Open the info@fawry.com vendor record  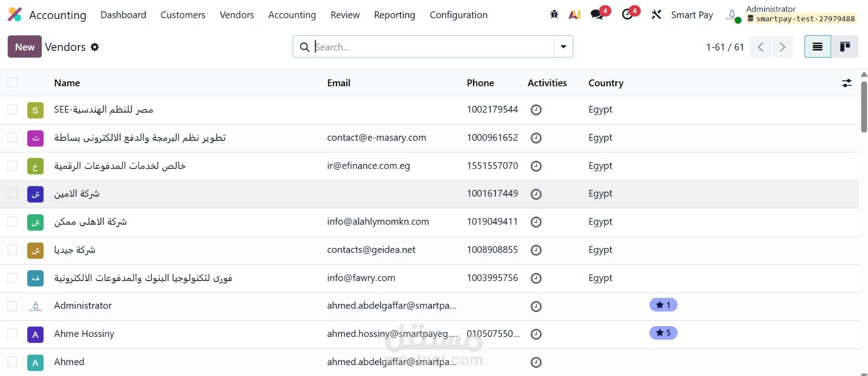(361, 278)
